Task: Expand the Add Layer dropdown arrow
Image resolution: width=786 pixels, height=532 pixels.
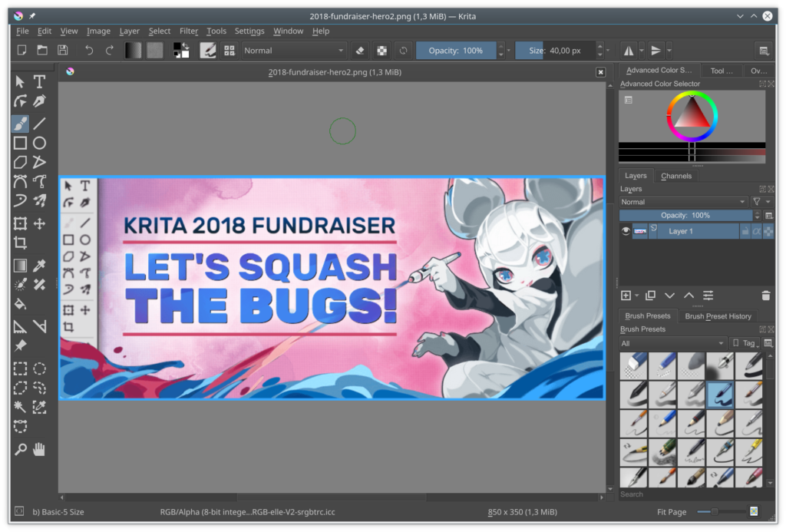Action: 636,296
